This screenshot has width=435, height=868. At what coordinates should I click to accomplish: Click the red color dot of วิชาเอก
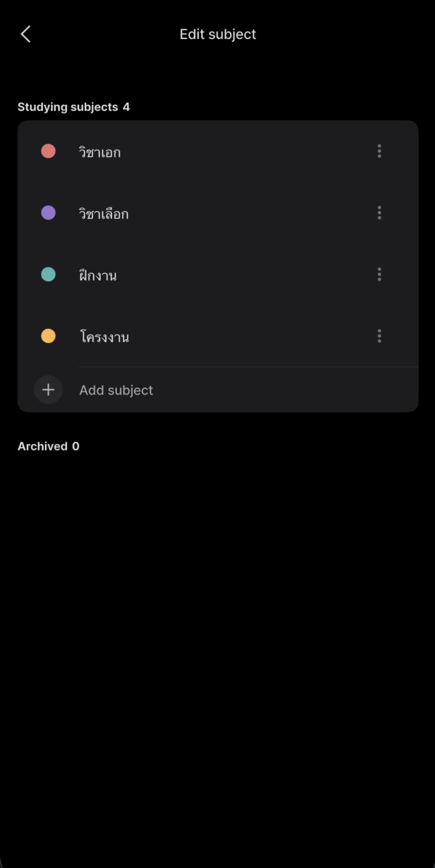pyautogui.click(x=48, y=151)
